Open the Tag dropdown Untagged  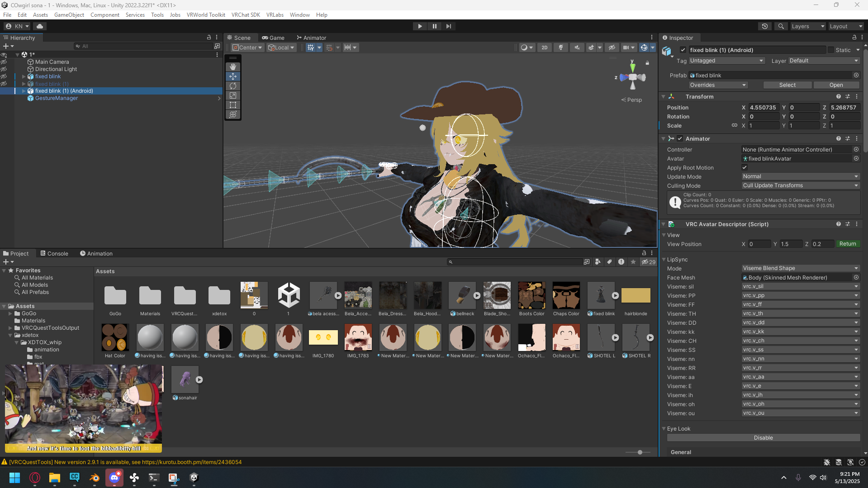[x=726, y=61]
